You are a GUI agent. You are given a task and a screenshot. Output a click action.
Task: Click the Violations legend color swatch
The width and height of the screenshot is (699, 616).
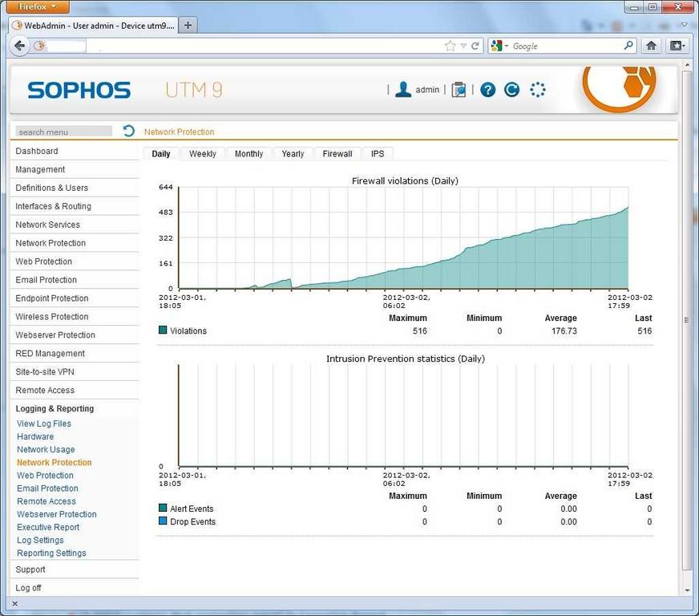[163, 330]
